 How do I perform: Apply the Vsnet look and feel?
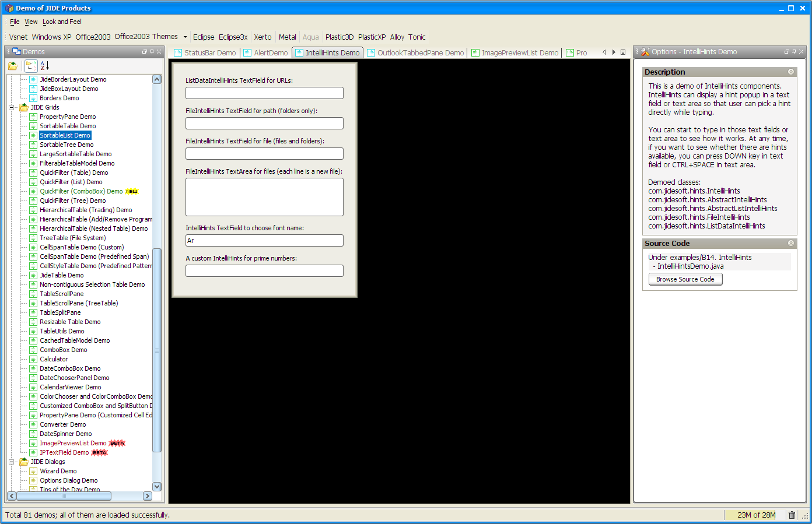coord(18,37)
